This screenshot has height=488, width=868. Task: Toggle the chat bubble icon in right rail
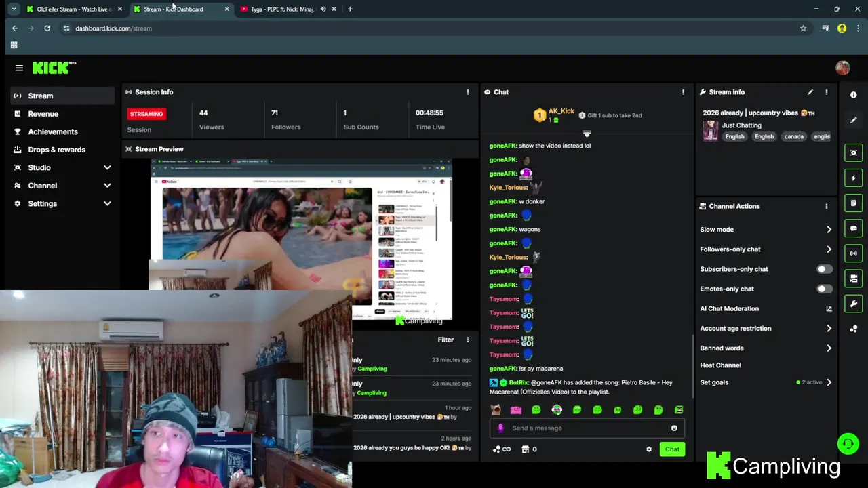click(854, 228)
